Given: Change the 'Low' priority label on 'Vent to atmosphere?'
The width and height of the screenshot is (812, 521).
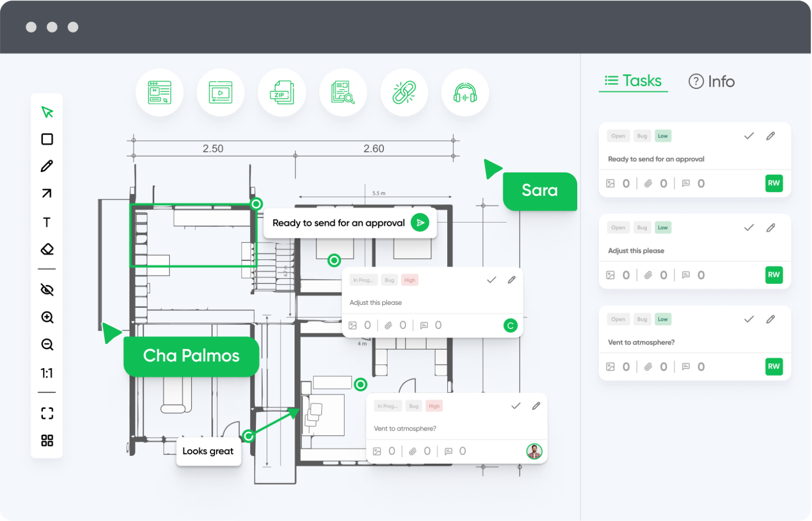Looking at the screenshot, I should (663, 319).
